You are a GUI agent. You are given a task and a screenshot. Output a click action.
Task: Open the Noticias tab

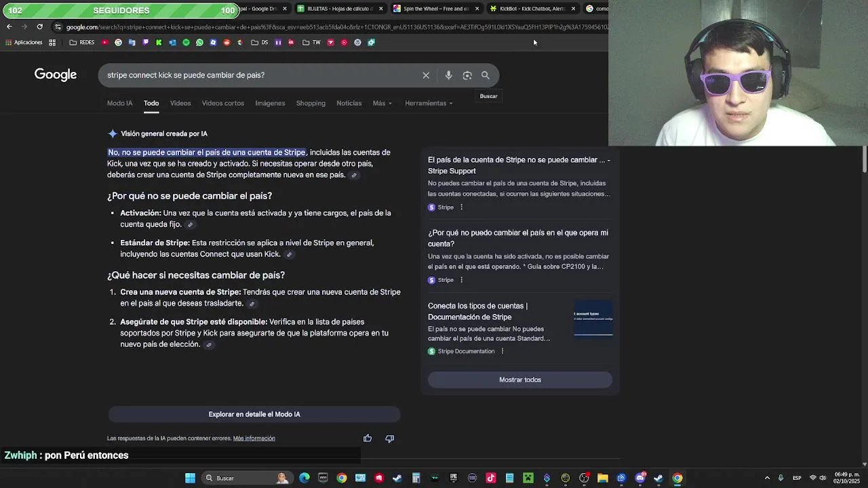coord(349,103)
